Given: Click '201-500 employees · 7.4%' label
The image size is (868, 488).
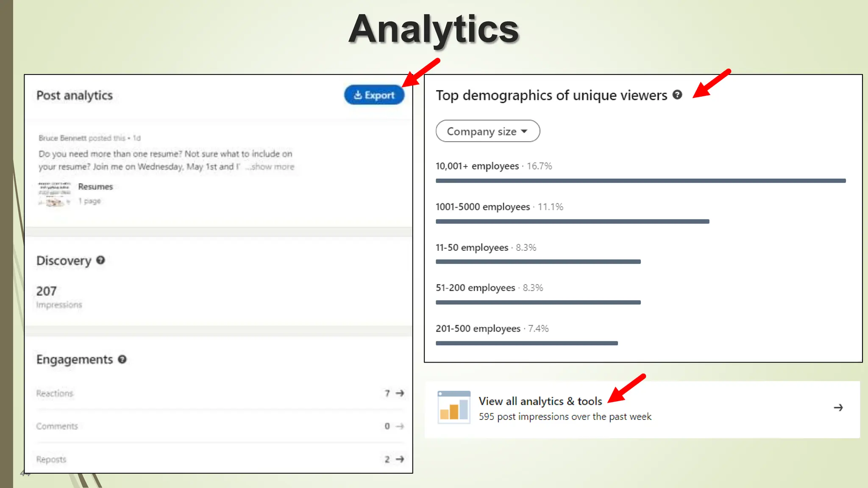Looking at the screenshot, I should click(x=492, y=329).
